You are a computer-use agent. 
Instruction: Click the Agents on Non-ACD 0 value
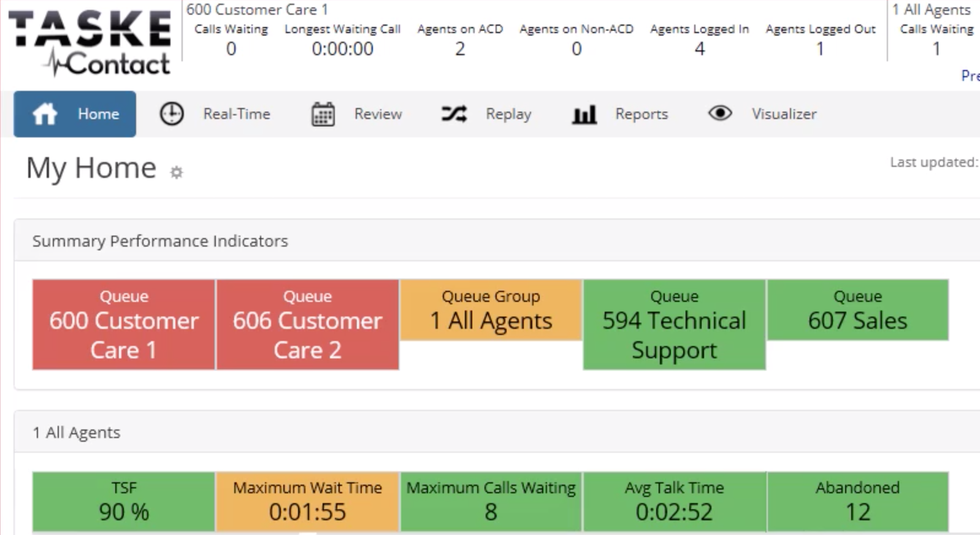tap(576, 48)
